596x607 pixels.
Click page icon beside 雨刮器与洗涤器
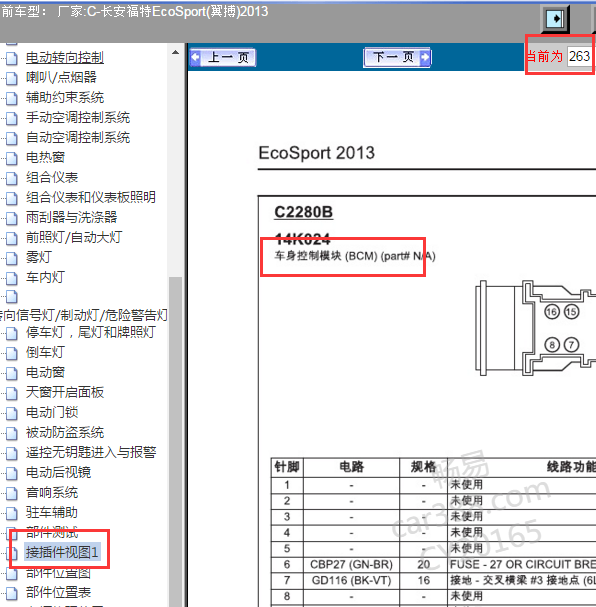tap(12, 218)
